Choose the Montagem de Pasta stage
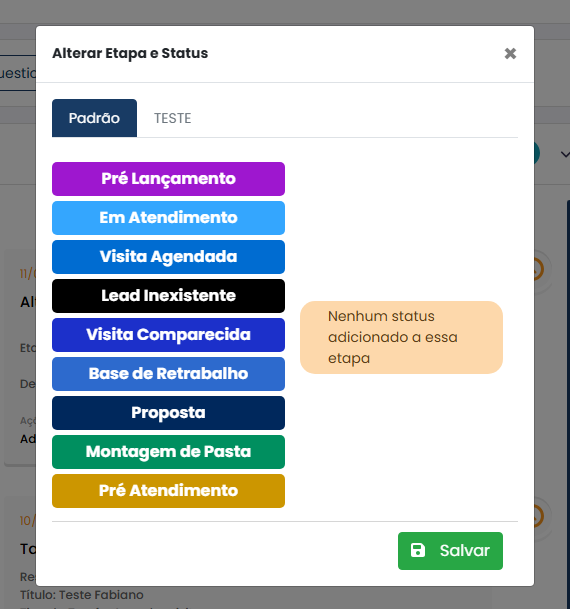Image resolution: width=570 pixels, height=609 pixels. pos(169,452)
